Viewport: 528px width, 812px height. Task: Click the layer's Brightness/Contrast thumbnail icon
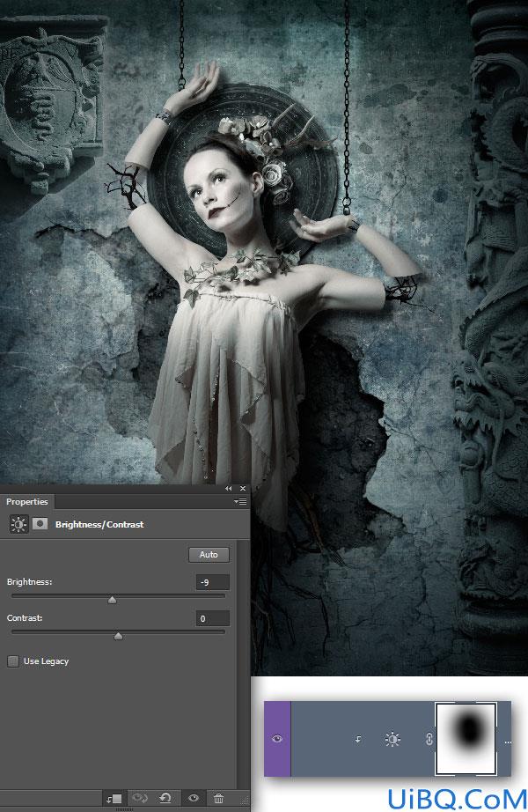[x=392, y=739]
